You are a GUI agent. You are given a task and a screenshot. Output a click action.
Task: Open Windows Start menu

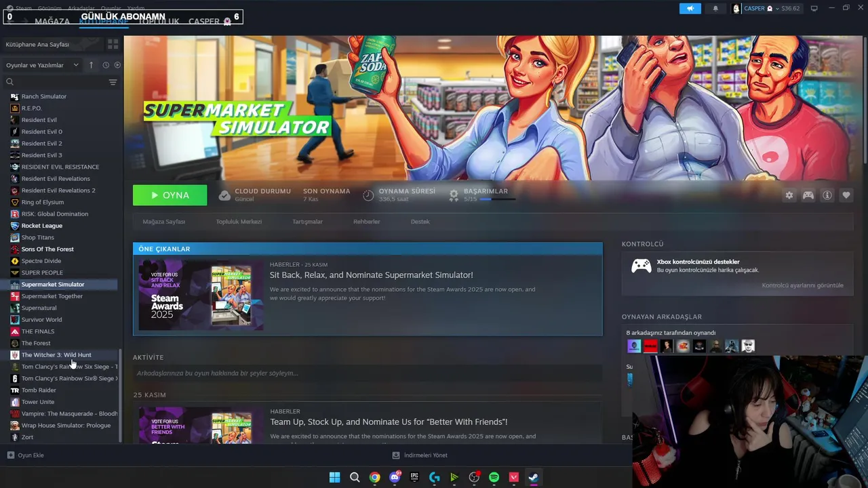[x=334, y=477]
